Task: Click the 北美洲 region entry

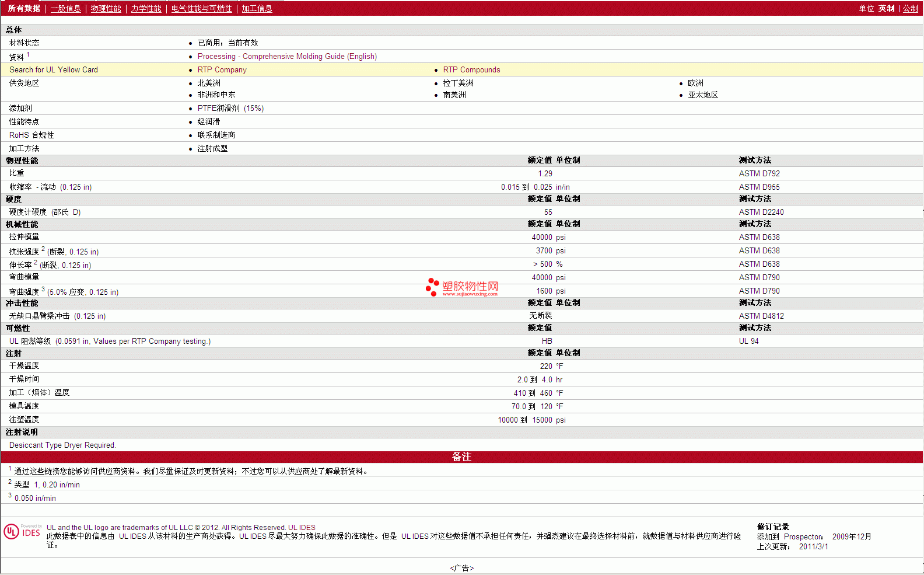Action: click(x=209, y=83)
